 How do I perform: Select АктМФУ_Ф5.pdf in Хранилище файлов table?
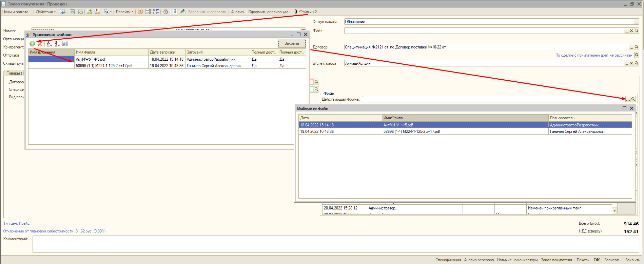[167, 59]
